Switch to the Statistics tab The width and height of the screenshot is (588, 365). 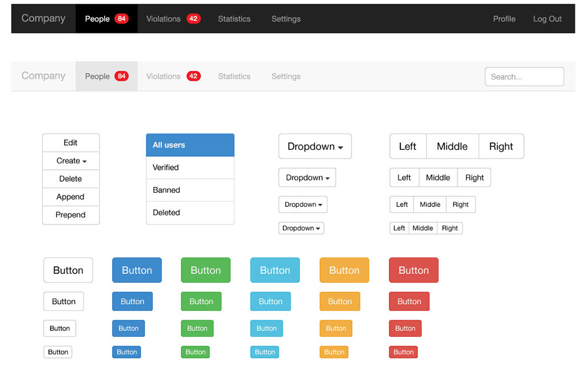(234, 18)
